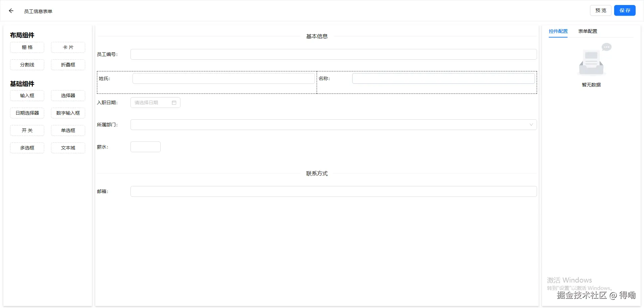The width and height of the screenshot is (644, 308).
Task: Add an 输入框 input component
Action: [x=27, y=96]
